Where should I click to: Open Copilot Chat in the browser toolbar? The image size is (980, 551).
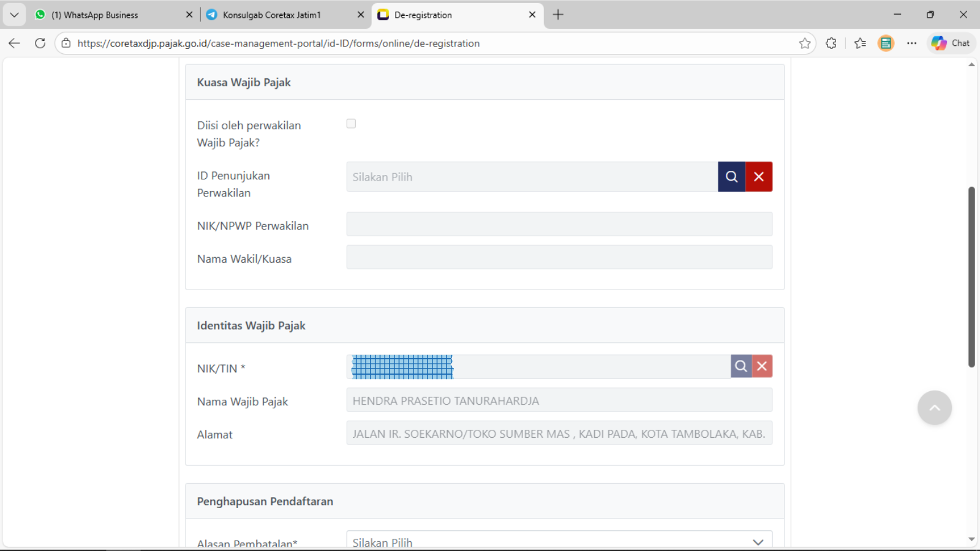[951, 43]
